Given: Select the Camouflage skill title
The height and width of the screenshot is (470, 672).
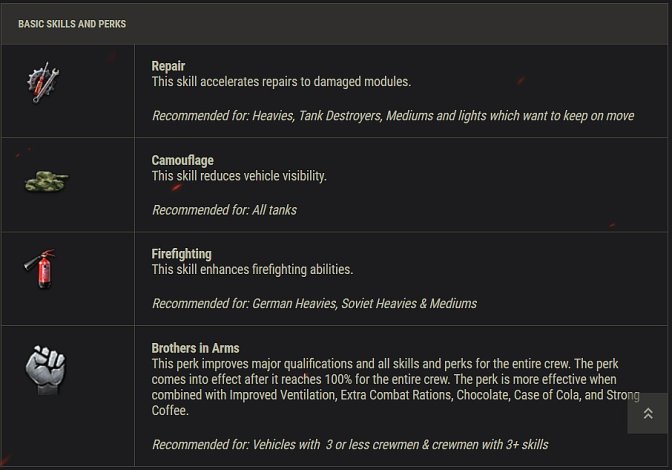Looking at the screenshot, I should pos(182,160).
